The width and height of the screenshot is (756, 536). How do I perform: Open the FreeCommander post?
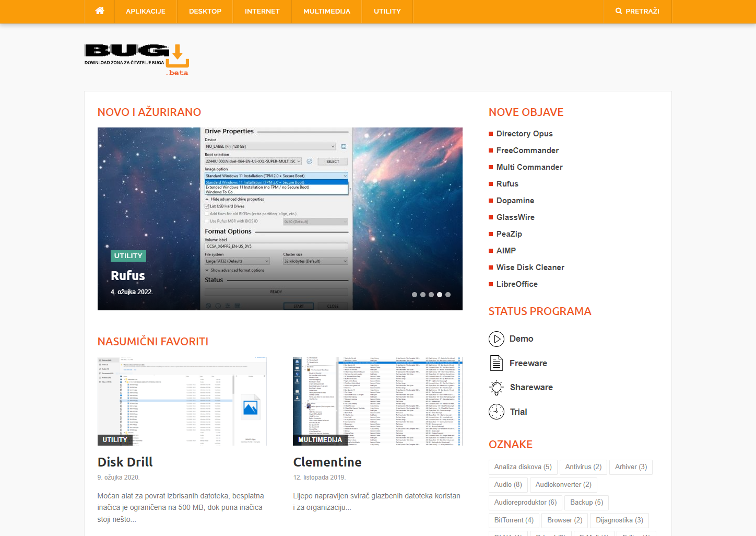[x=527, y=150]
